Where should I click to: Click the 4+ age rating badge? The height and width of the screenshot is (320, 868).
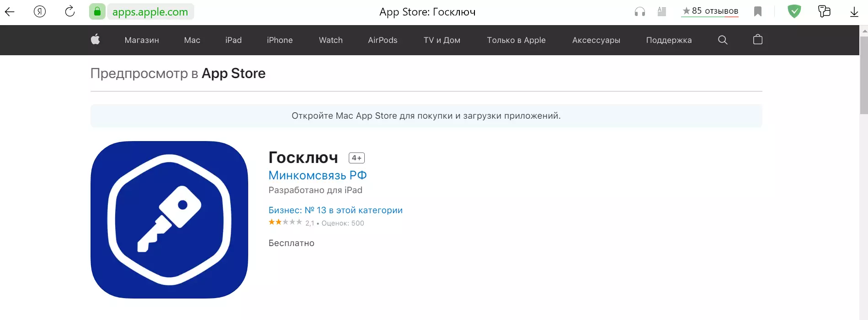(x=357, y=157)
